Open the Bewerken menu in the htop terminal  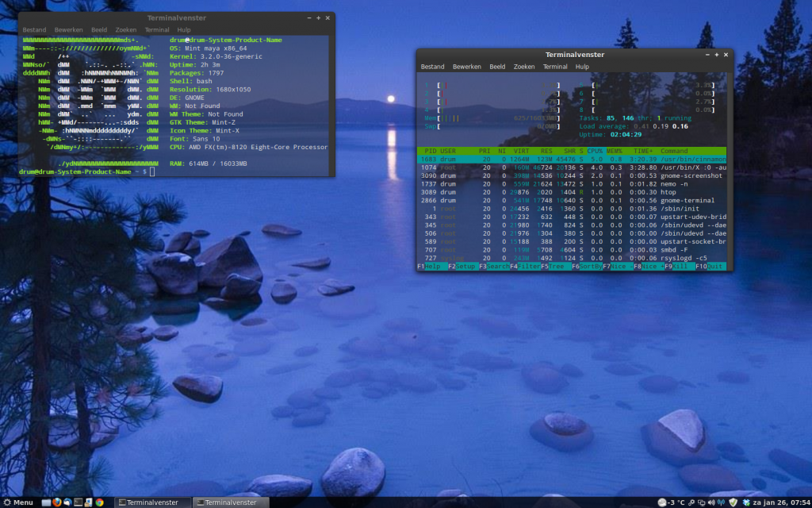pyautogui.click(x=467, y=67)
